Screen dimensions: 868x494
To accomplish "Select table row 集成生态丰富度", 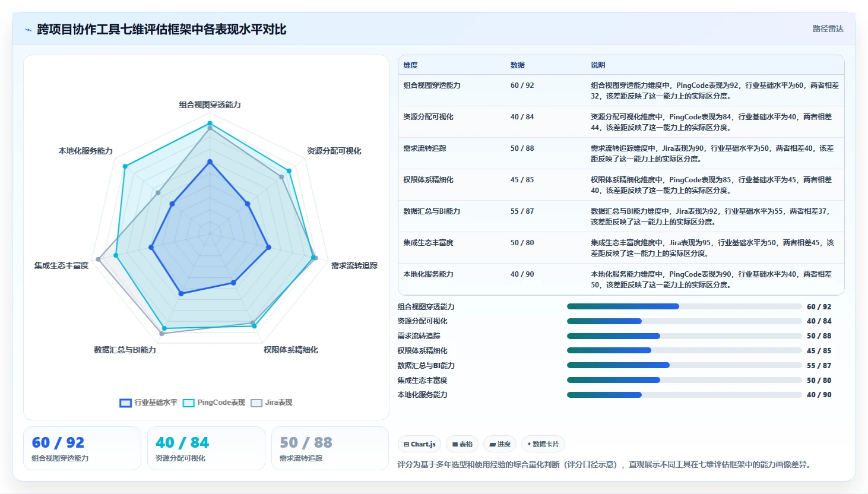I will pos(621,248).
